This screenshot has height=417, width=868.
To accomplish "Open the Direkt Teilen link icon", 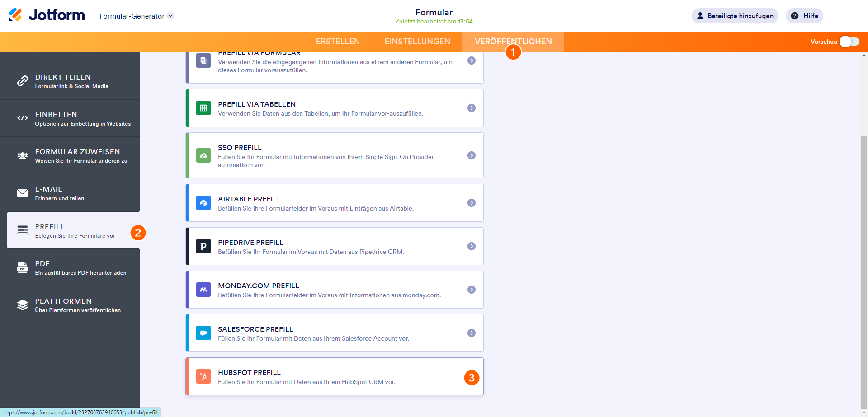I will [23, 81].
